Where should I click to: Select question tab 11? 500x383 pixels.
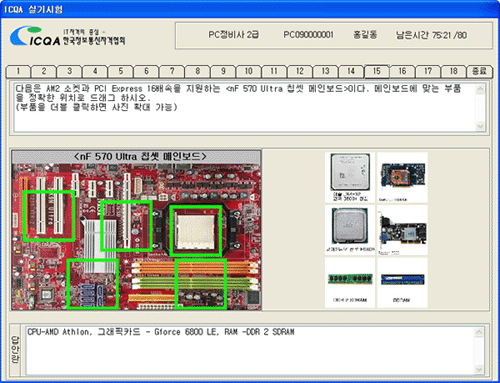coord(274,71)
